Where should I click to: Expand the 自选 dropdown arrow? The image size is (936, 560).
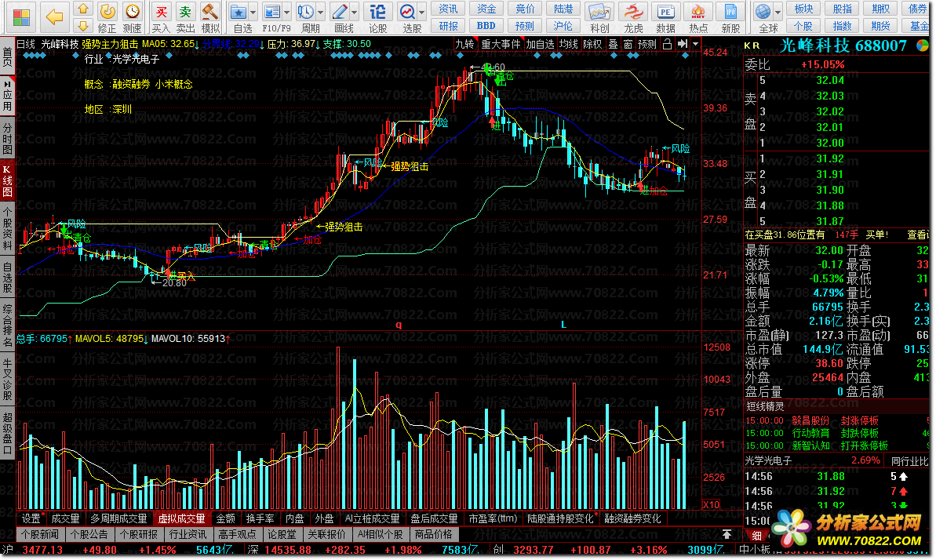[253, 12]
